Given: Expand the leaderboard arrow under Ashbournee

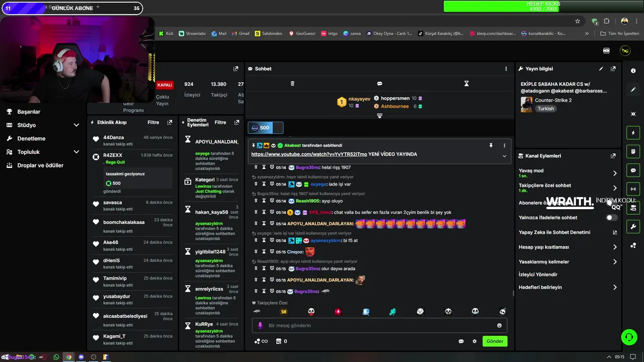Looking at the screenshot, I should pyautogui.click(x=379, y=116).
